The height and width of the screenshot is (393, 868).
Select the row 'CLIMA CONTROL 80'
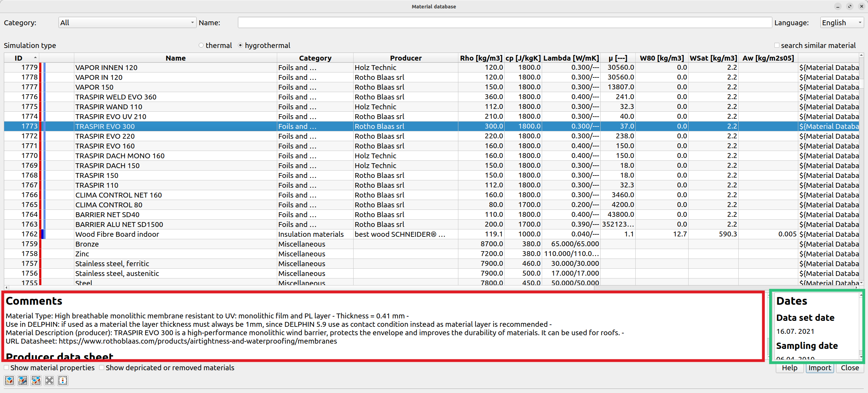click(x=431, y=205)
